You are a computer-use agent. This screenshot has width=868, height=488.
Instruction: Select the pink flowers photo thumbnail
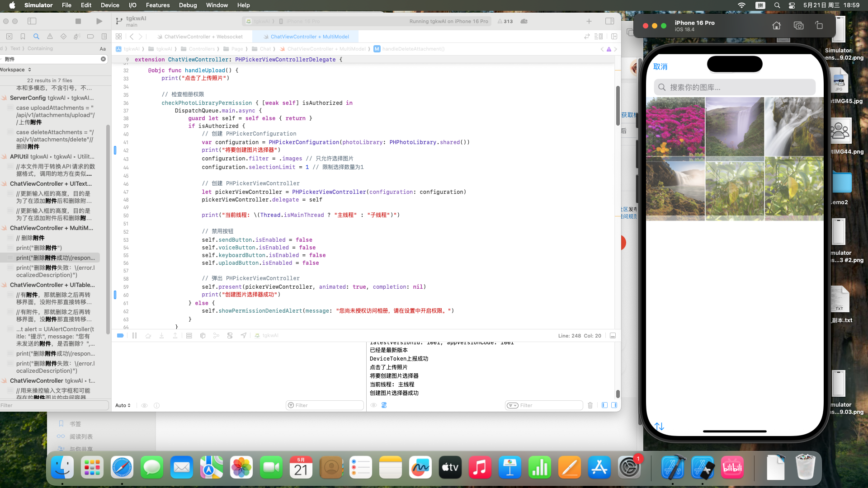coord(675,127)
